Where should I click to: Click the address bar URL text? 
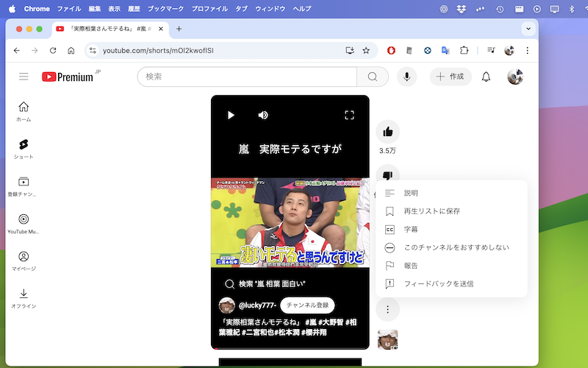coord(158,51)
